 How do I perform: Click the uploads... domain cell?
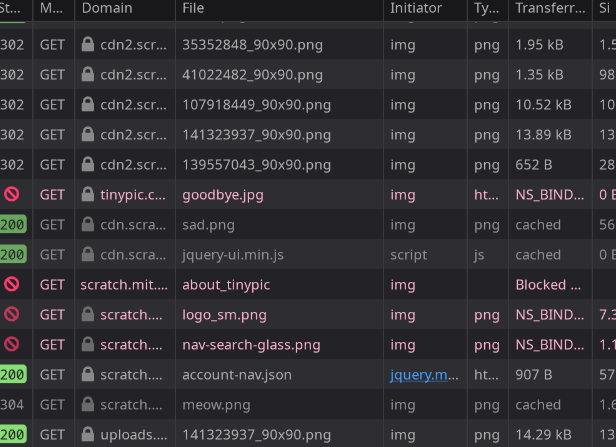tap(125, 434)
